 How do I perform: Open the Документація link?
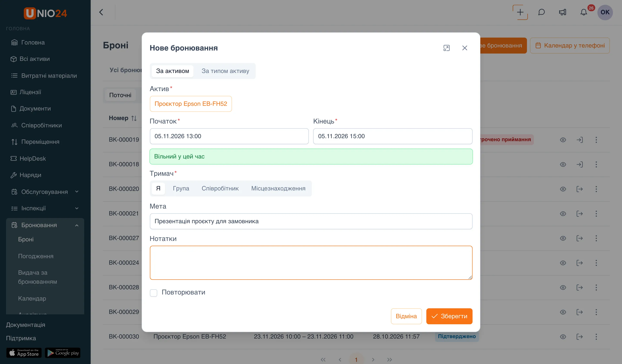(25, 325)
